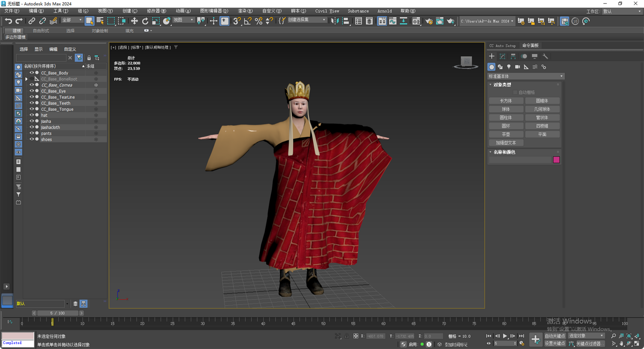Hide the hat object via eye icon
The width and height of the screenshot is (644, 349).
coord(32,115)
